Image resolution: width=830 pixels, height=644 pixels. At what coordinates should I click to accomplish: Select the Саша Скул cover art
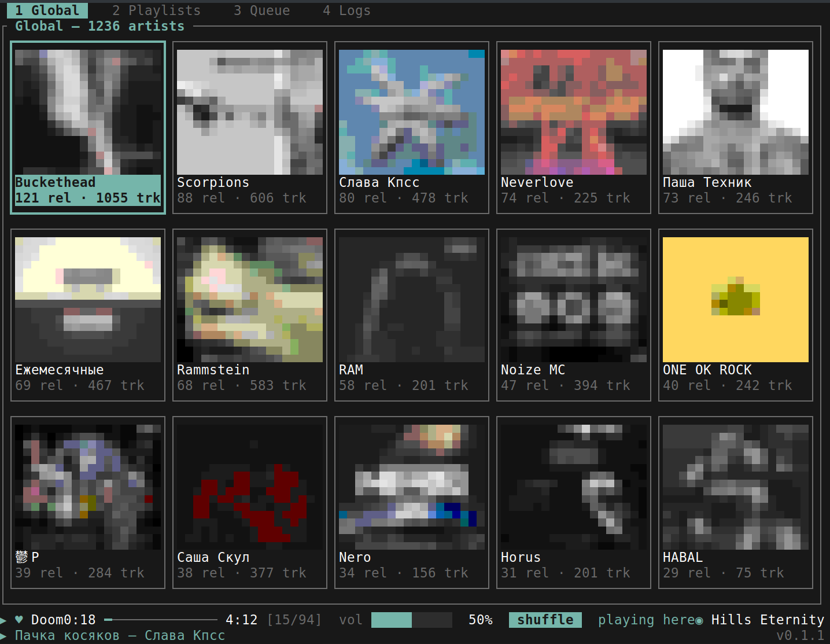[x=250, y=487]
